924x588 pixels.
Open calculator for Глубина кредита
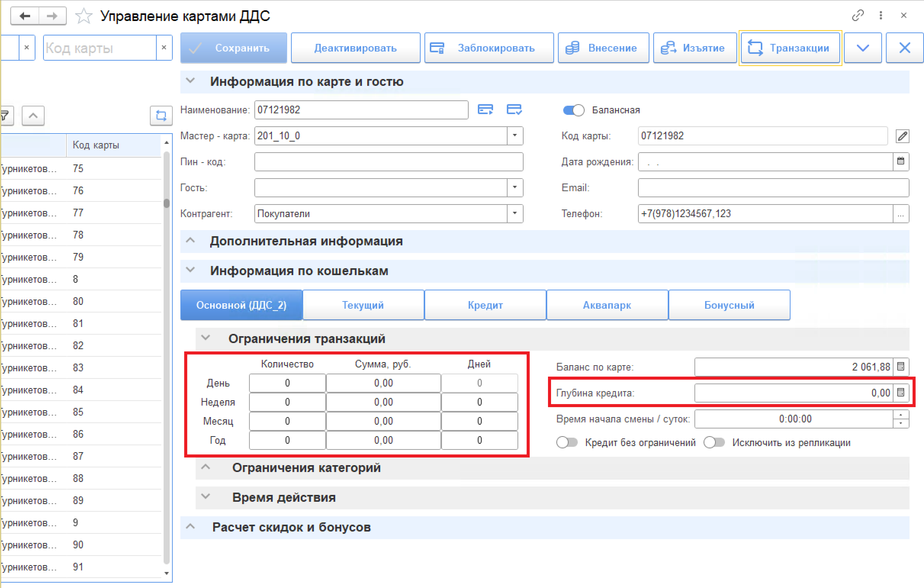click(901, 393)
